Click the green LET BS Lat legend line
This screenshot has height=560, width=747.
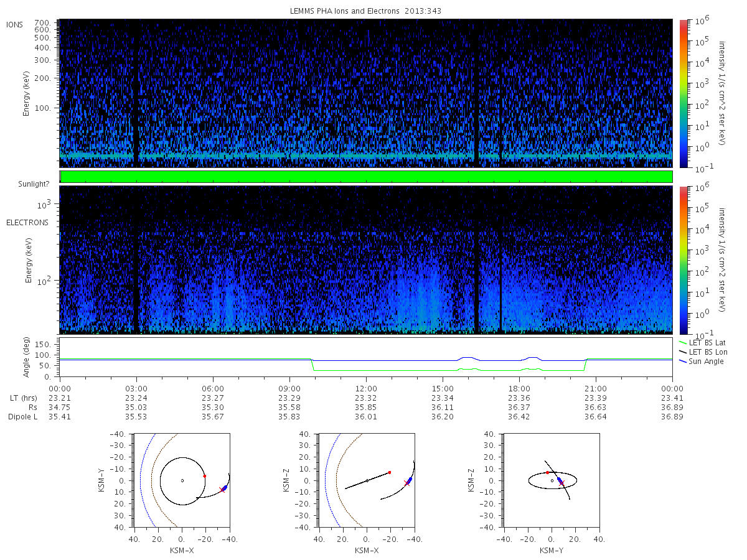point(683,343)
